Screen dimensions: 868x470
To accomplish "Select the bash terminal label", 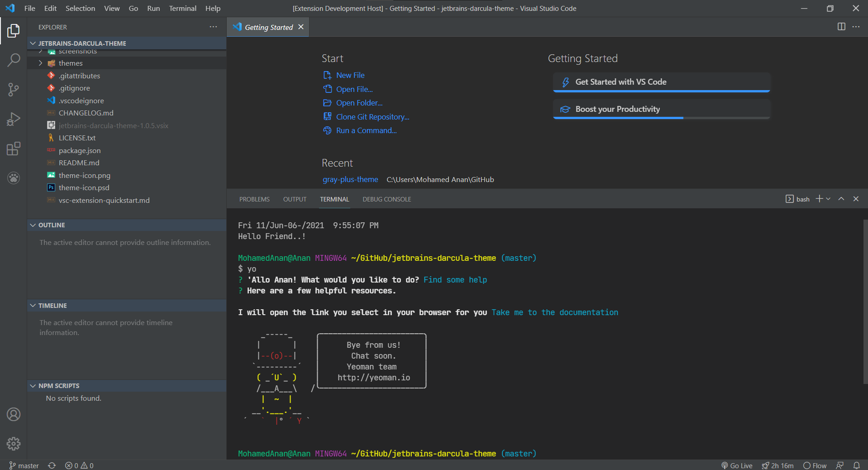I will pyautogui.click(x=798, y=199).
